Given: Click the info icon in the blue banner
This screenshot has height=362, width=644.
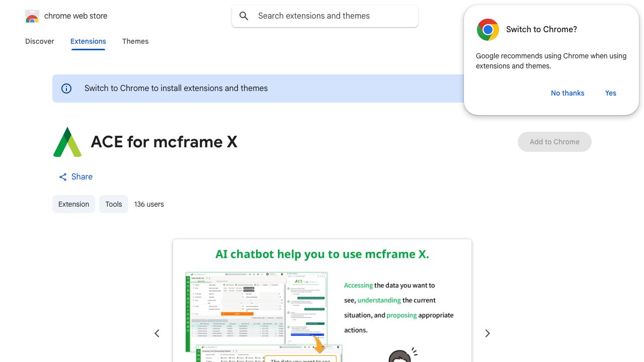Looking at the screenshot, I should [x=66, y=88].
